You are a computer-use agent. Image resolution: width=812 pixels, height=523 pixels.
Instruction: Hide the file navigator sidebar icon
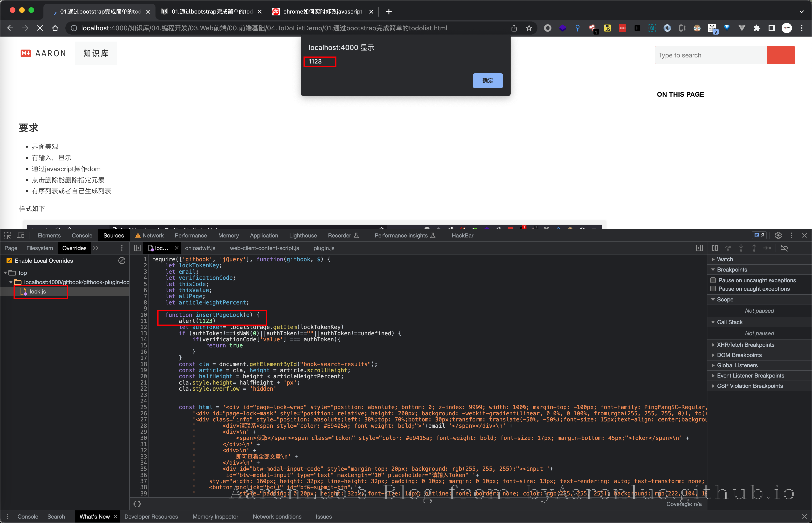point(137,248)
